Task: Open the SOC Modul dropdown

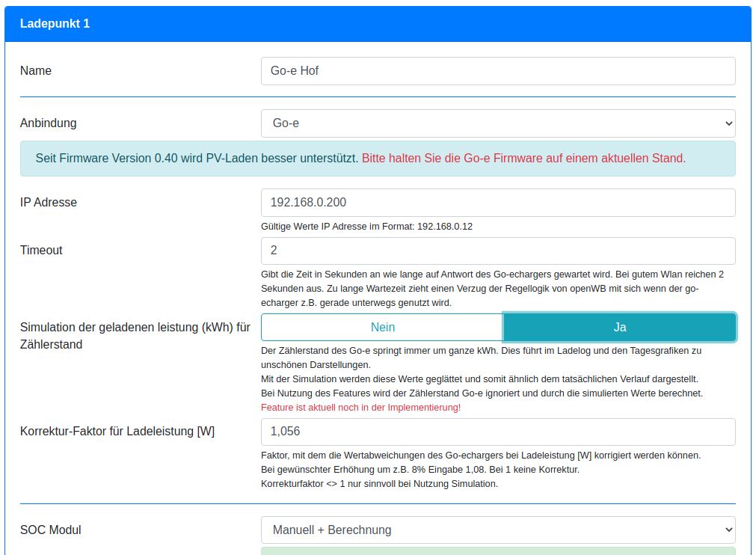Action: (498, 530)
